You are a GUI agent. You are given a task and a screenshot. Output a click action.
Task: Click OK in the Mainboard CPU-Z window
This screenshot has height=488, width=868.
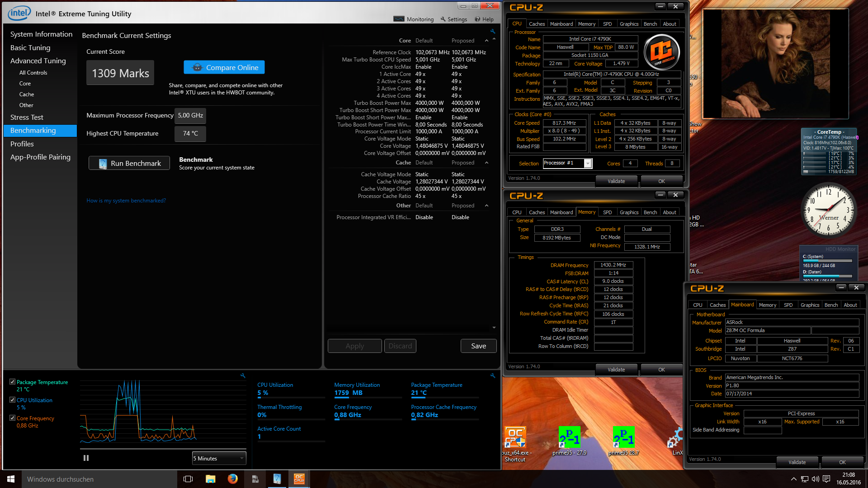842,462
